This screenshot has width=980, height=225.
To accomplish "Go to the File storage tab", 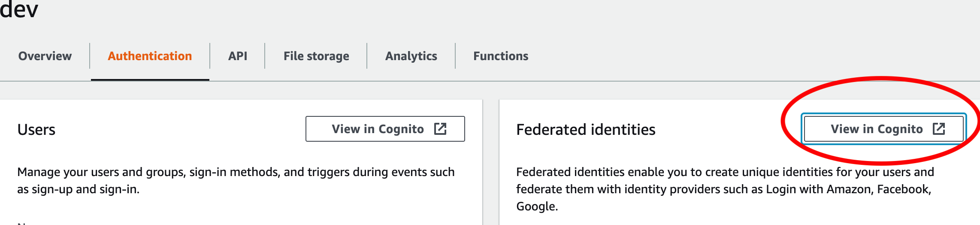I will [x=316, y=56].
